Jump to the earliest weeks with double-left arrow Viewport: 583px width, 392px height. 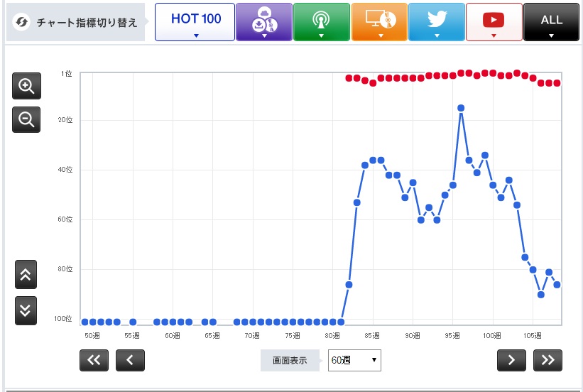coord(94,359)
